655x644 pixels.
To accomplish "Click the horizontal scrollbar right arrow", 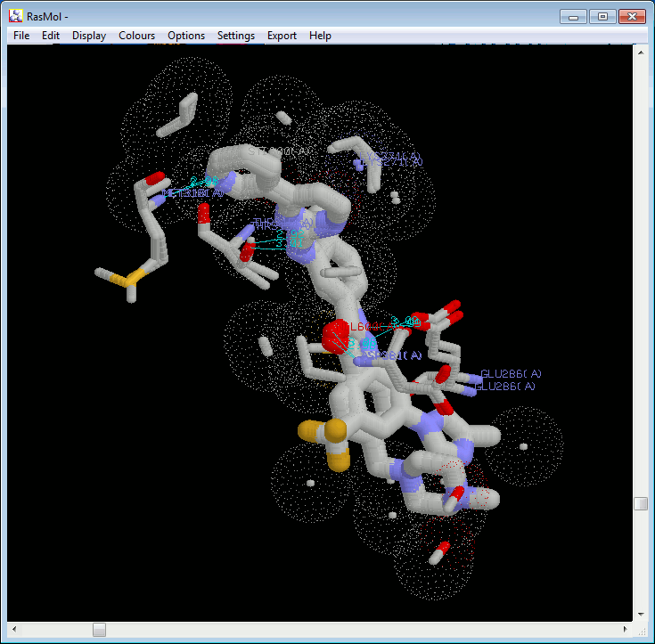I will [626, 629].
